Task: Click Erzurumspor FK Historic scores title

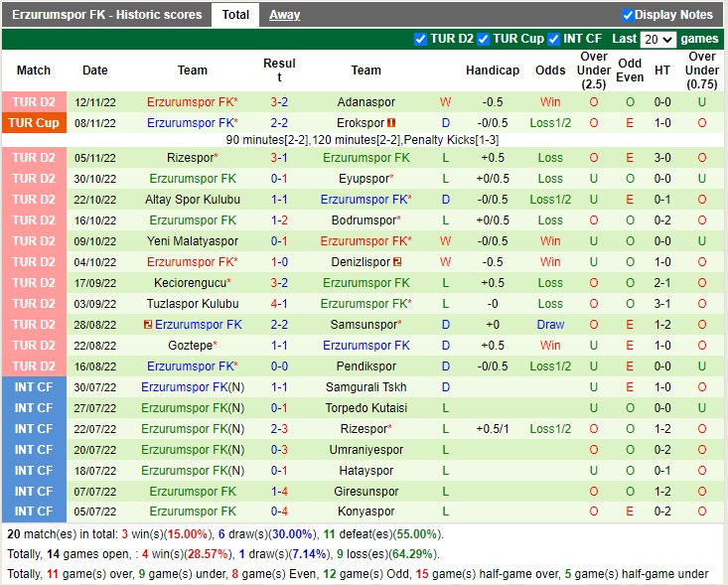Action: pos(107,15)
